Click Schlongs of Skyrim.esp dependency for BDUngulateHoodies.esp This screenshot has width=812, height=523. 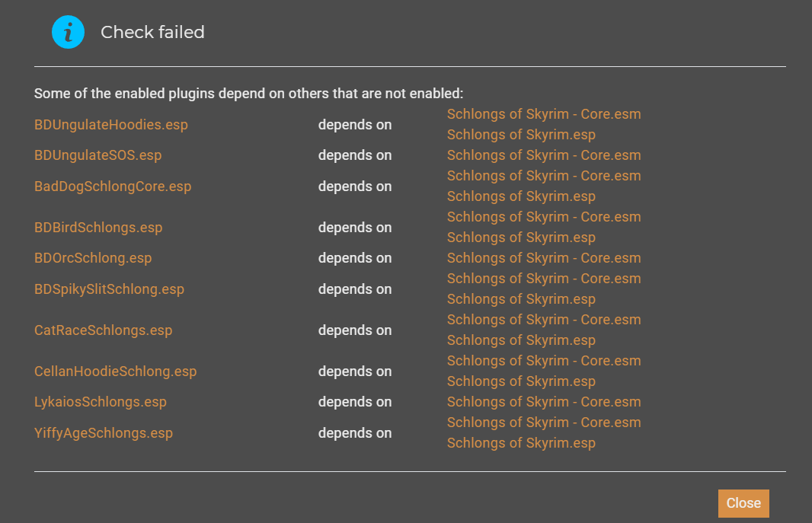521,135
